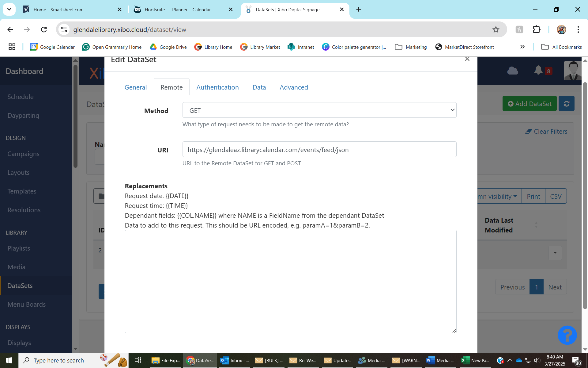Select the Remote tab
Viewport: 588px width, 368px height.
(x=171, y=87)
